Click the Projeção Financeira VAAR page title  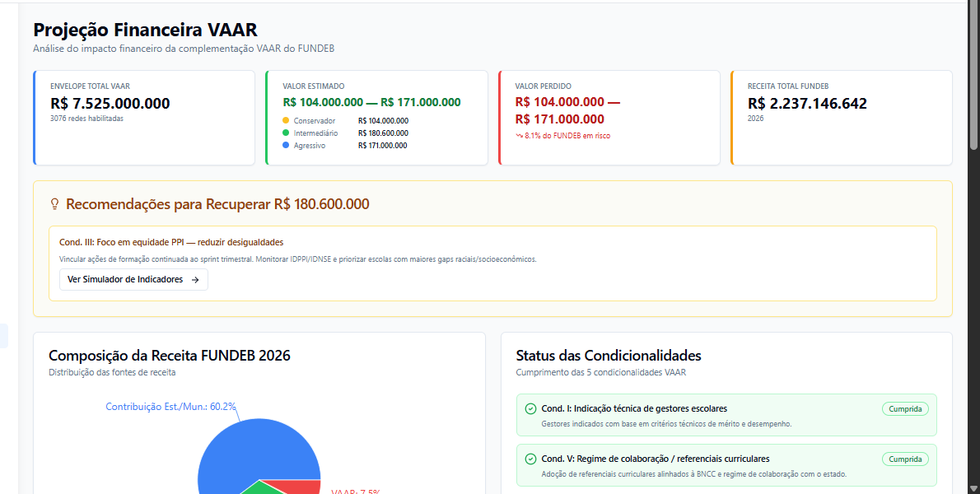point(145,30)
